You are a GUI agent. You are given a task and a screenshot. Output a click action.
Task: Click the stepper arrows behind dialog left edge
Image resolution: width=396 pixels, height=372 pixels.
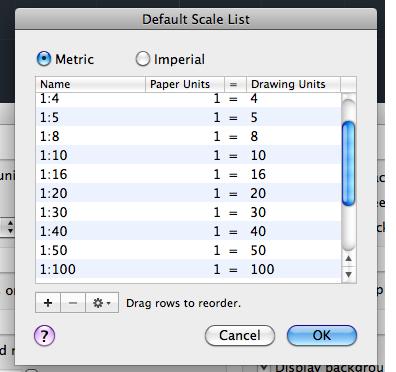coord(10,227)
